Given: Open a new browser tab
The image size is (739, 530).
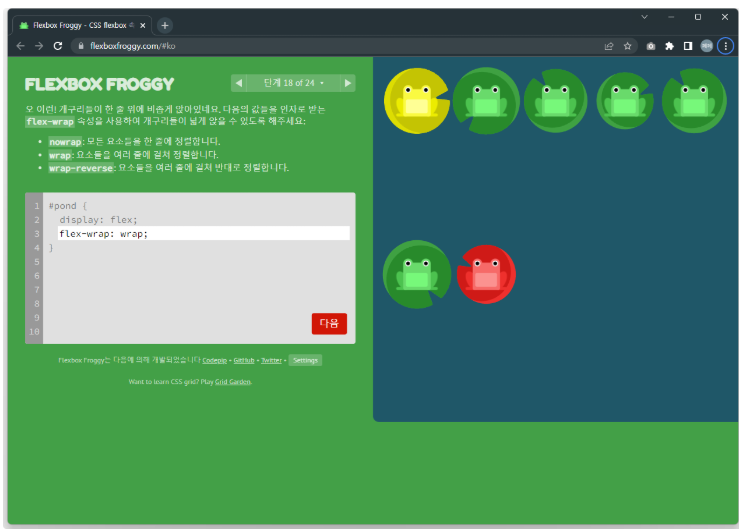Looking at the screenshot, I should click(x=164, y=25).
